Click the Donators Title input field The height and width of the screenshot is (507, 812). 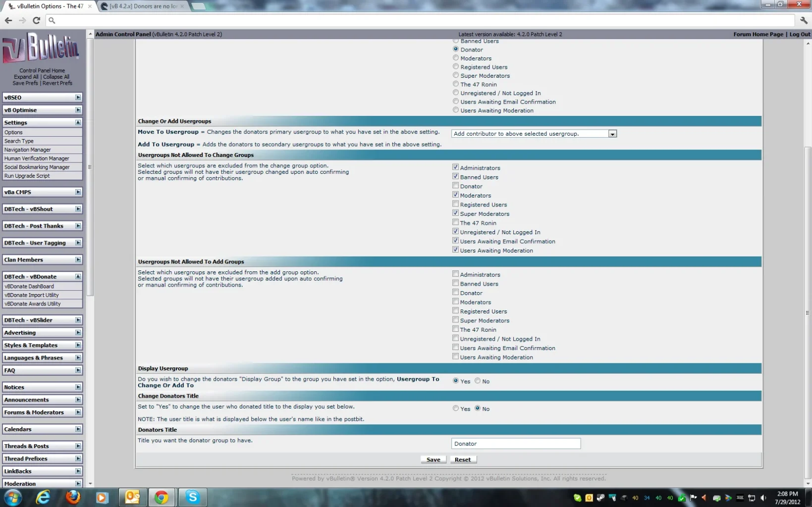[x=516, y=444]
